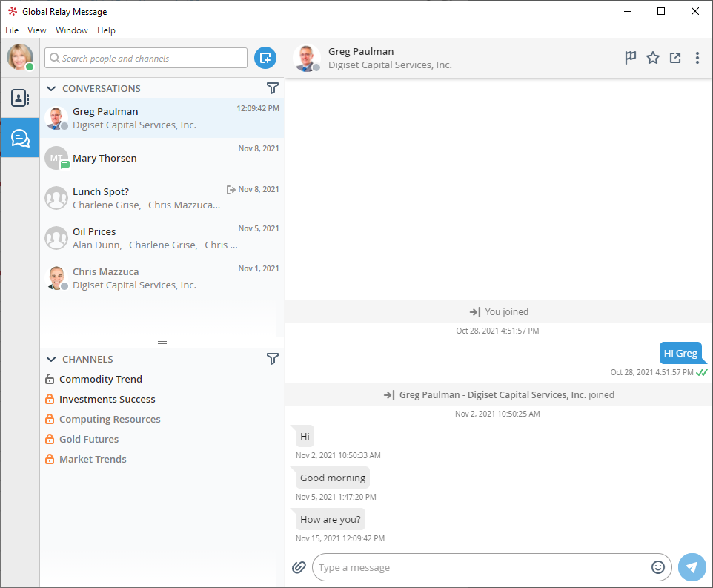Collapse the CHANNELS section
The image size is (713, 588).
point(50,358)
